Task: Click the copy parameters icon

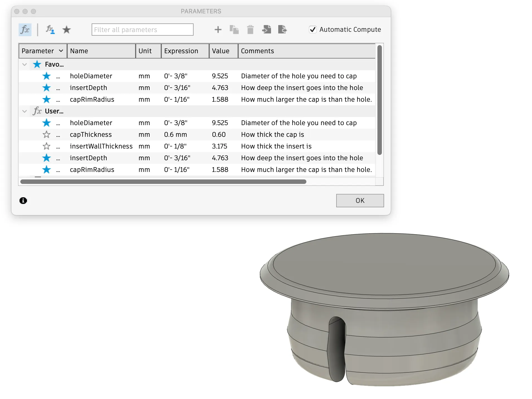Action: 234,30
